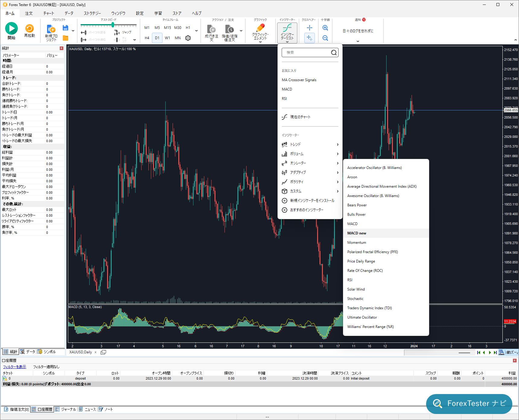Click the ForexTester ナビ navigation button

click(x=469, y=404)
